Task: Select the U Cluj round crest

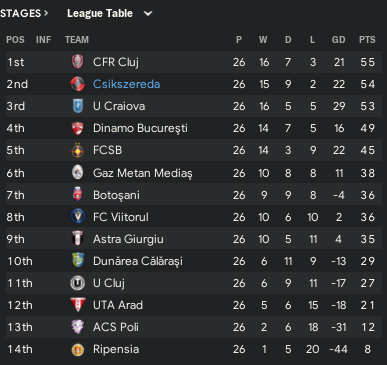Action: coord(78,283)
